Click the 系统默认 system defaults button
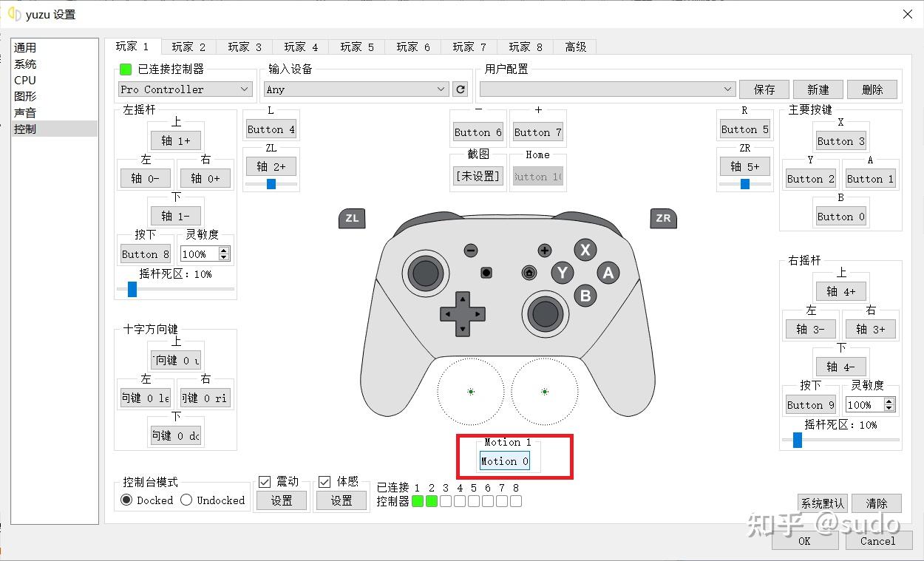The image size is (924, 561). click(x=822, y=503)
